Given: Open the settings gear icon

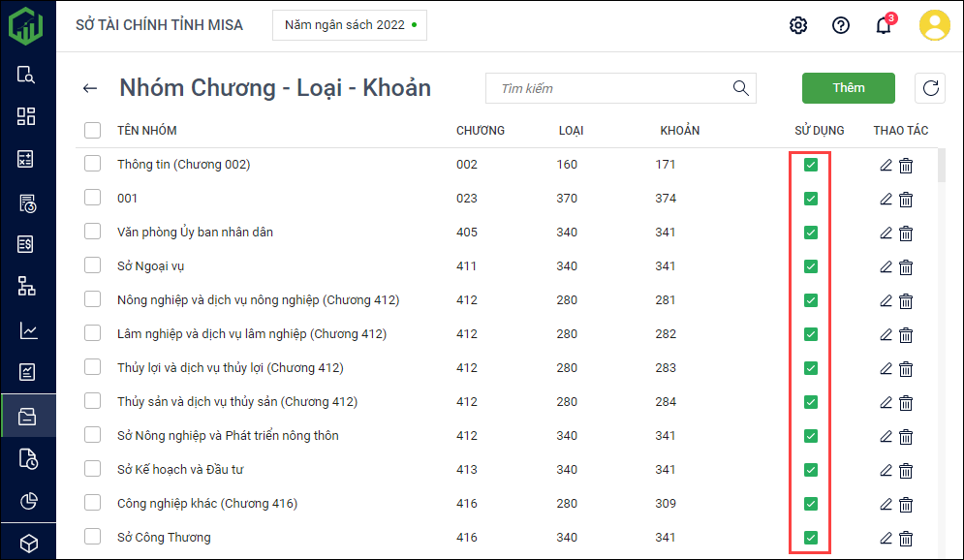Looking at the screenshot, I should [x=798, y=25].
